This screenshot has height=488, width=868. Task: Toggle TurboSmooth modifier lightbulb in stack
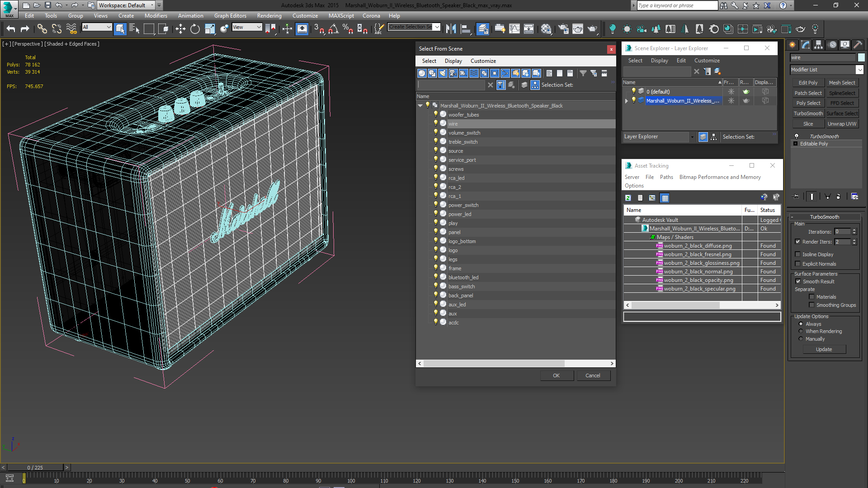point(797,136)
